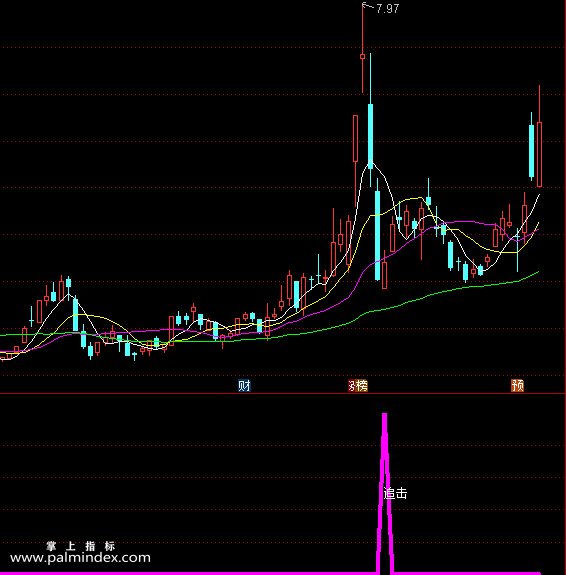Select the 7.97 high price label
The image size is (566, 575).
[x=387, y=8]
